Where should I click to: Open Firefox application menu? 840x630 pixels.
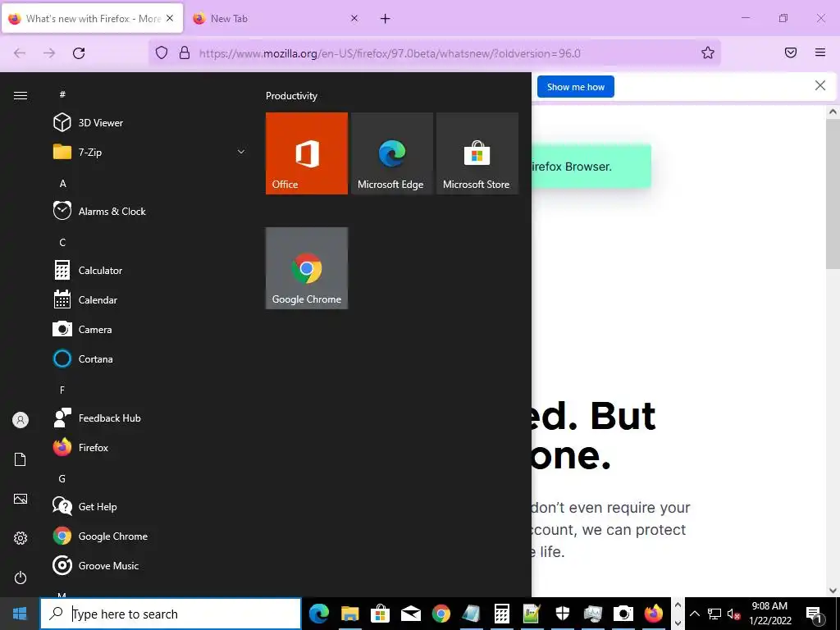[820, 52]
